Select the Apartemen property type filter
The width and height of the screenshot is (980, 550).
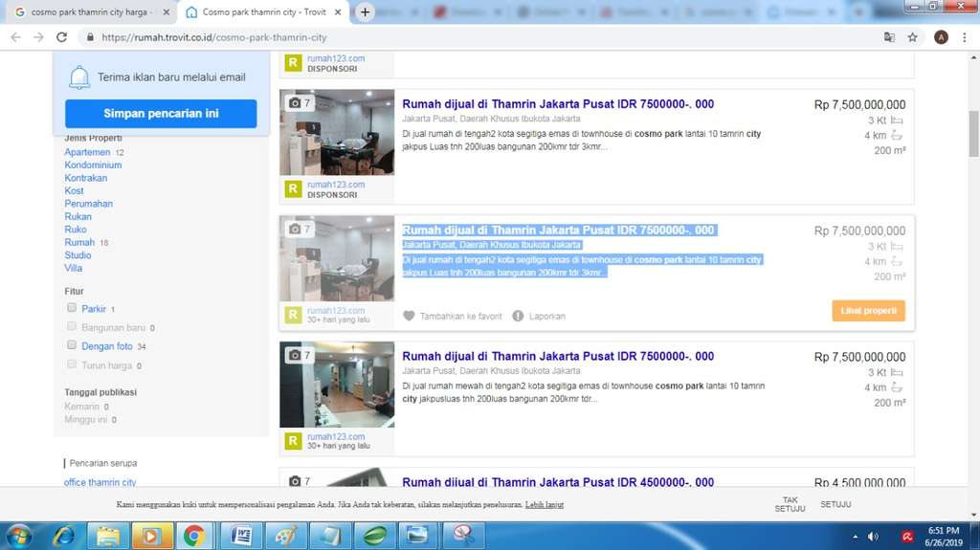[x=87, y=152]
